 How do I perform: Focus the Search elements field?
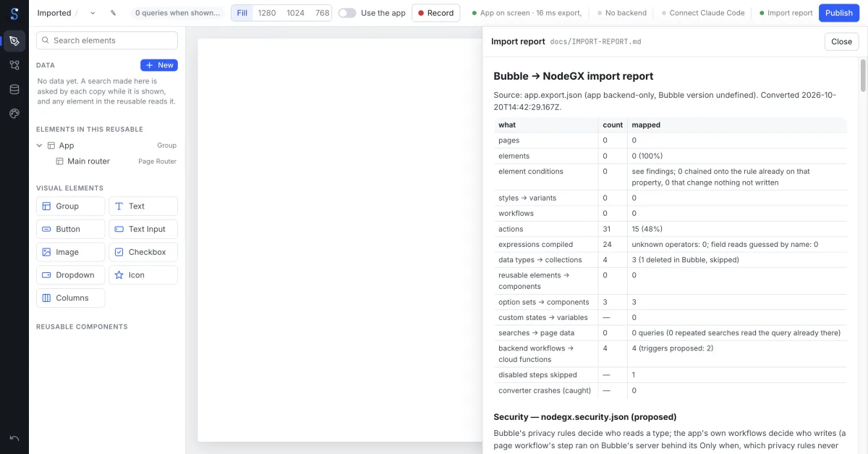(107, 41)
